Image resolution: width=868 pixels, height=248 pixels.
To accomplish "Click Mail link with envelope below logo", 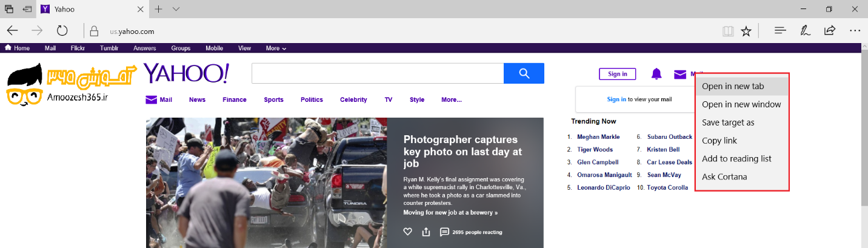I will tap(159, 99).
